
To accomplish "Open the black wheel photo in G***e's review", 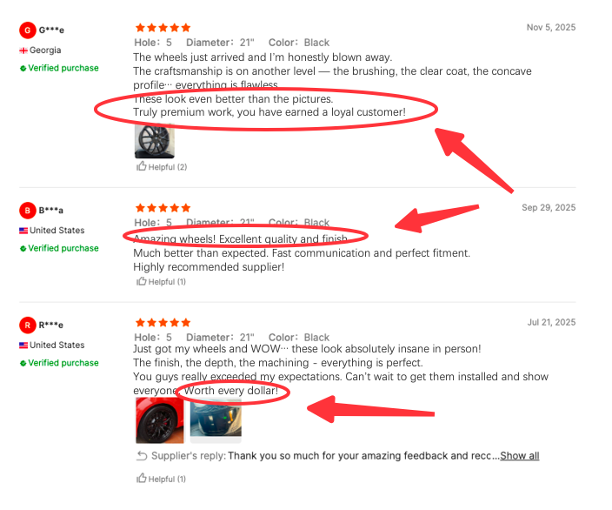I will click(155, 141).
